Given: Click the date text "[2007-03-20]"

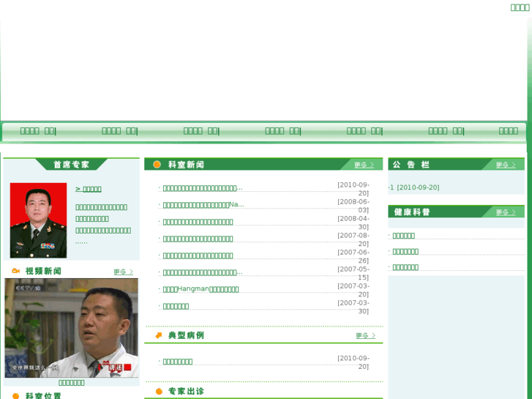Looking at the screenshot, I should point(353,290).
